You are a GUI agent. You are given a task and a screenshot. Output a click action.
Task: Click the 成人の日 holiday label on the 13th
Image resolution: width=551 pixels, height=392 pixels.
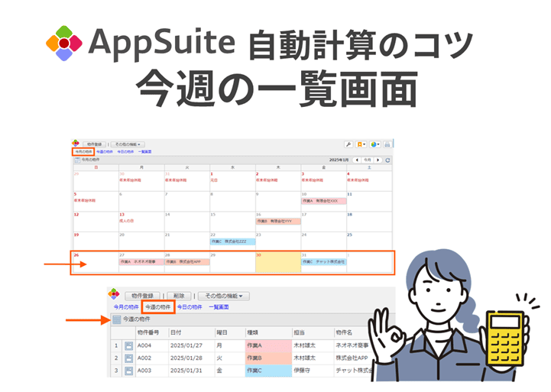[127, 221]
